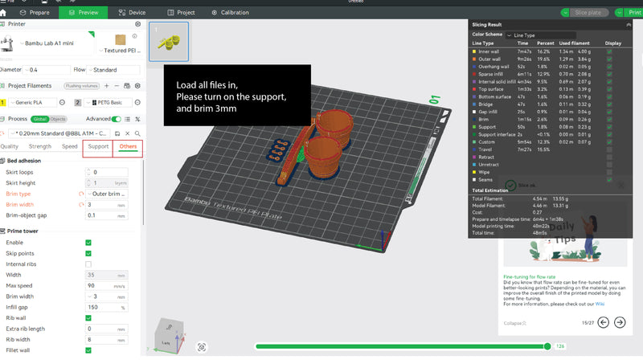This screenshot has height=364, width=643.
Task: Expand the Flow Standard dropdown
Action: (113, 70)
